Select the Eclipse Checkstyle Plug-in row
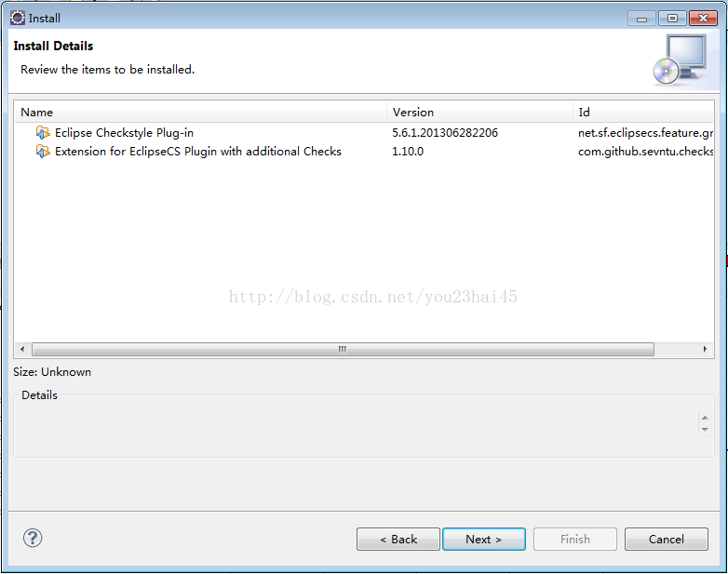 tap(364, 133)
